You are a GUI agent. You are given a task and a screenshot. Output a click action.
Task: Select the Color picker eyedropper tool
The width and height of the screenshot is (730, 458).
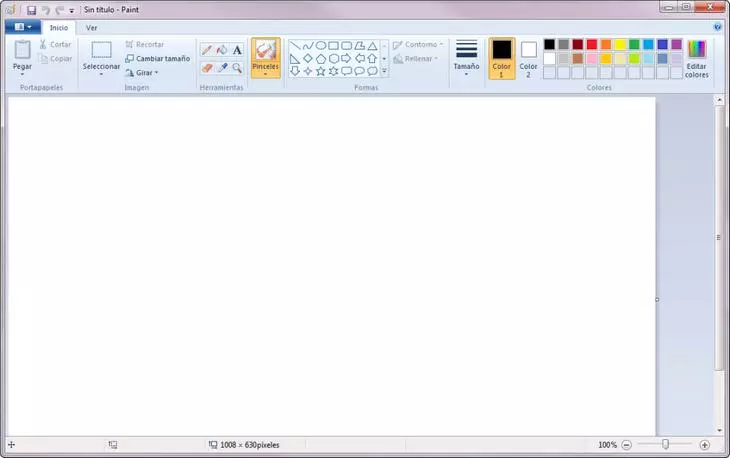pyautogui.click(x=222, y=68)
